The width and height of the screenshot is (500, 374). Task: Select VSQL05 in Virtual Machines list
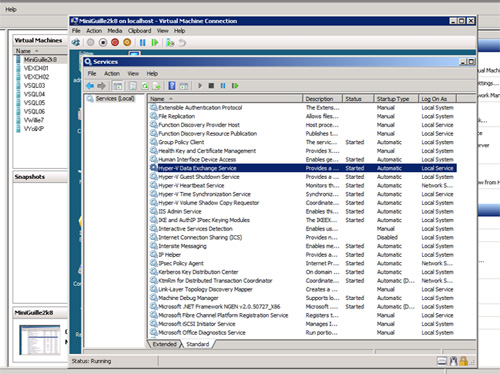click(34, 103)
